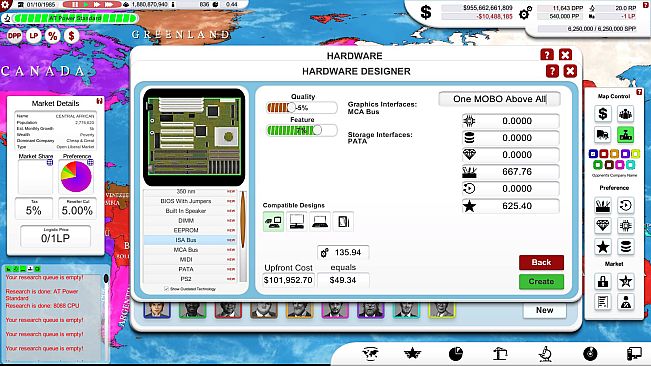Screen dimensions: 651x366
Task: Open help for the Hardware window
Action: pyautogui.click(x=547, y=55)
